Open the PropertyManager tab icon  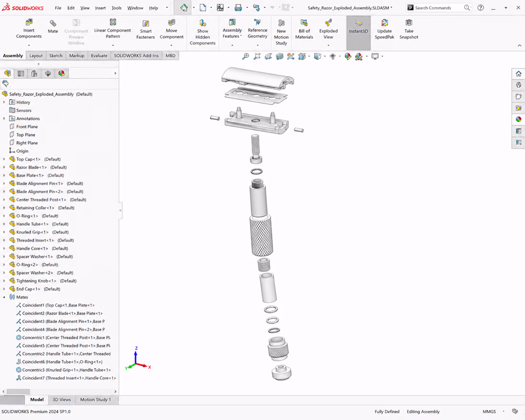tap(21, 73)
